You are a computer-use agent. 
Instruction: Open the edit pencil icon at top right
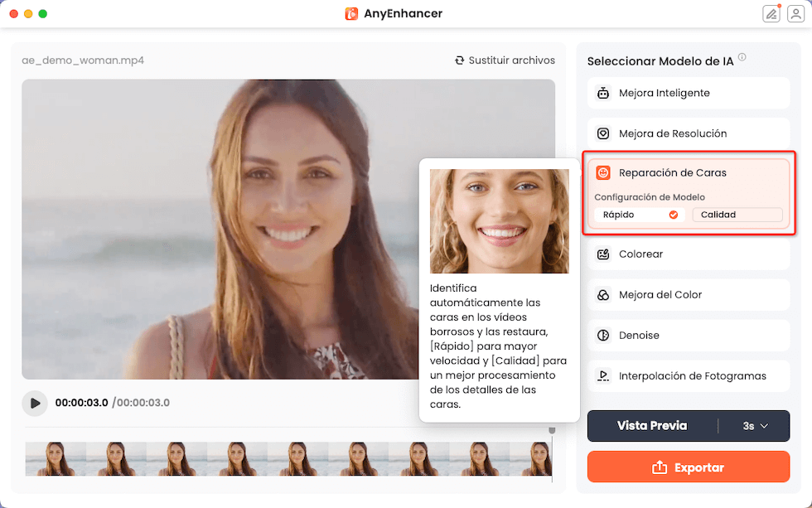click(771, 13)
